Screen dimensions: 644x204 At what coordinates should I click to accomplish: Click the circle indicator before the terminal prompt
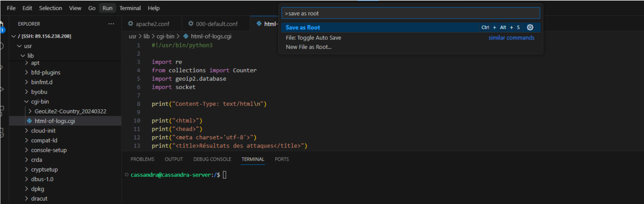pyautogui.click(x=127, y=175)
